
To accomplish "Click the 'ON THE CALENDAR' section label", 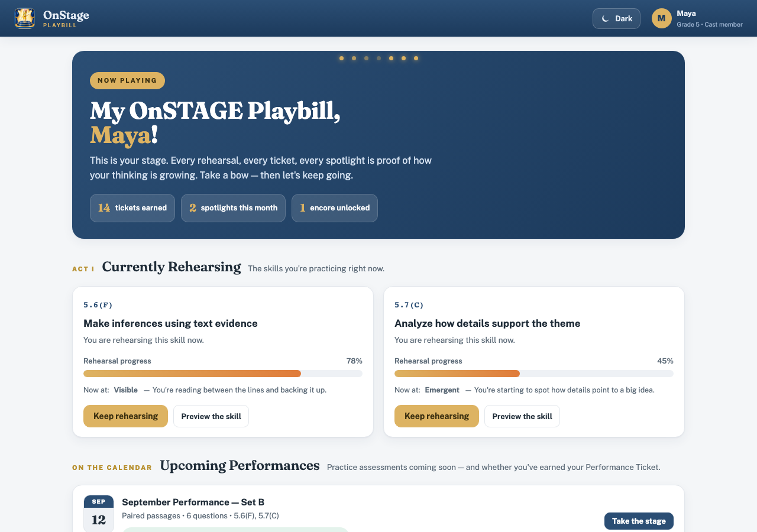I will (x=112, y=468).
